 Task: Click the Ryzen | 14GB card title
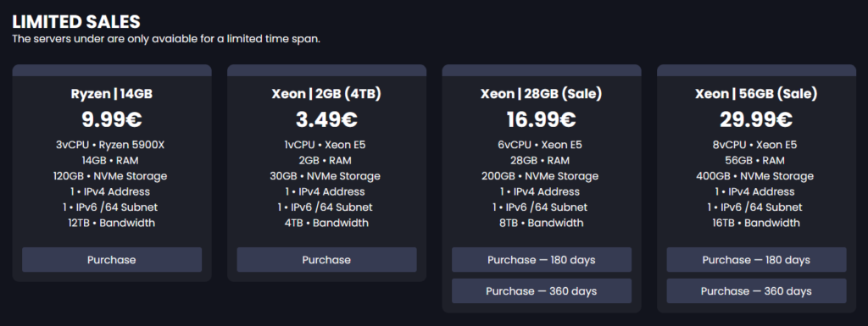coord(112,94)
